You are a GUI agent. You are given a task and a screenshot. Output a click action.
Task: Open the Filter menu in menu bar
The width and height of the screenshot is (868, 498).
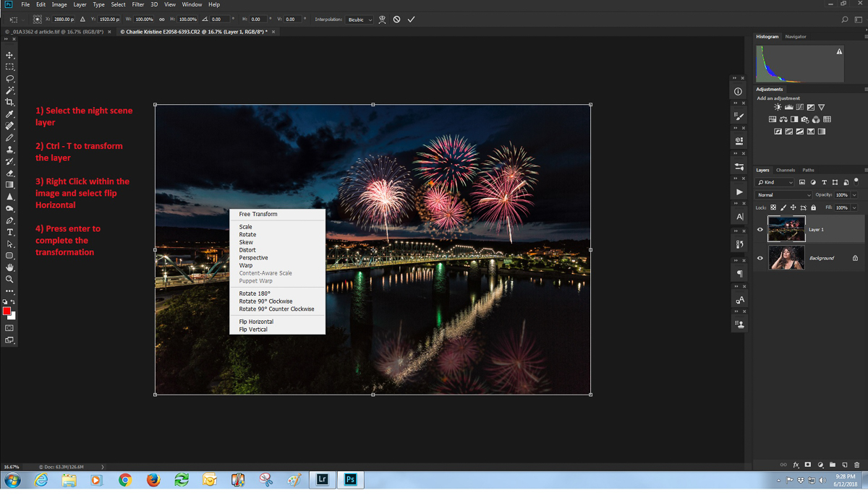137,4
